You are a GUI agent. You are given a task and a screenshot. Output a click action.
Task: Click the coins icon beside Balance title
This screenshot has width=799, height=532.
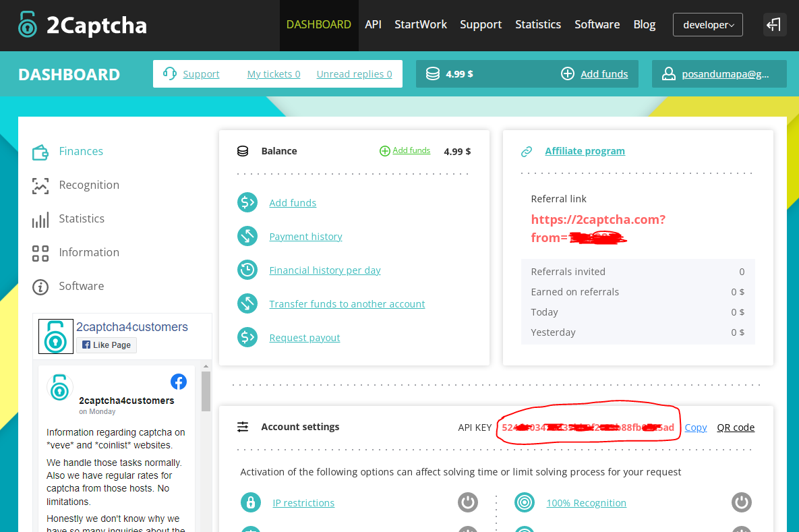point(243,151)
